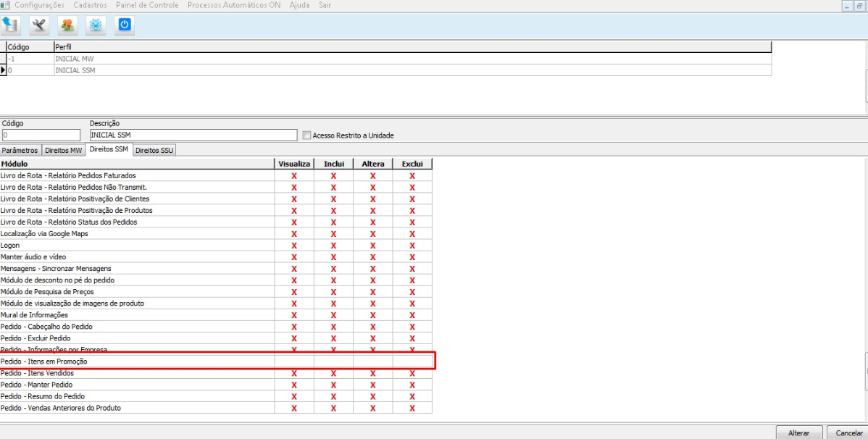Switch to the Direitos SSU tab

154,150
